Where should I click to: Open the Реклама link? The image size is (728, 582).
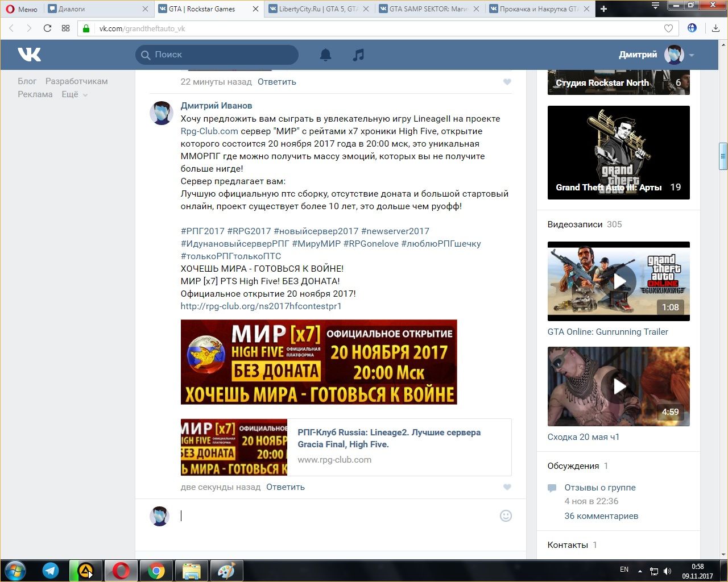35,94
